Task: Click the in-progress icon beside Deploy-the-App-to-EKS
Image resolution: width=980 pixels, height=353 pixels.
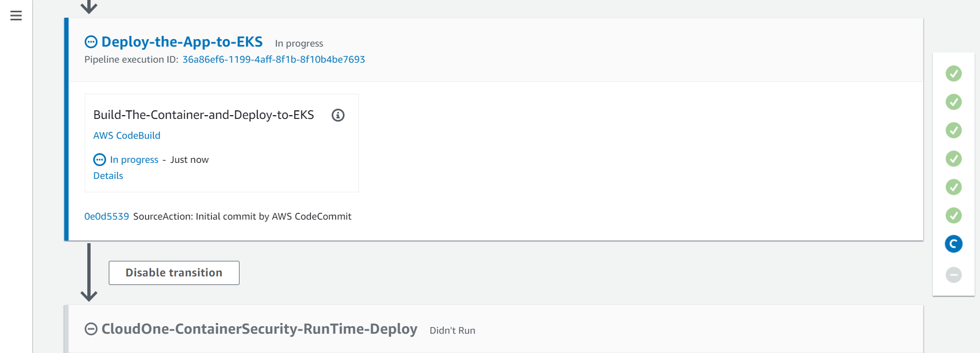Action: click(91, 42)
